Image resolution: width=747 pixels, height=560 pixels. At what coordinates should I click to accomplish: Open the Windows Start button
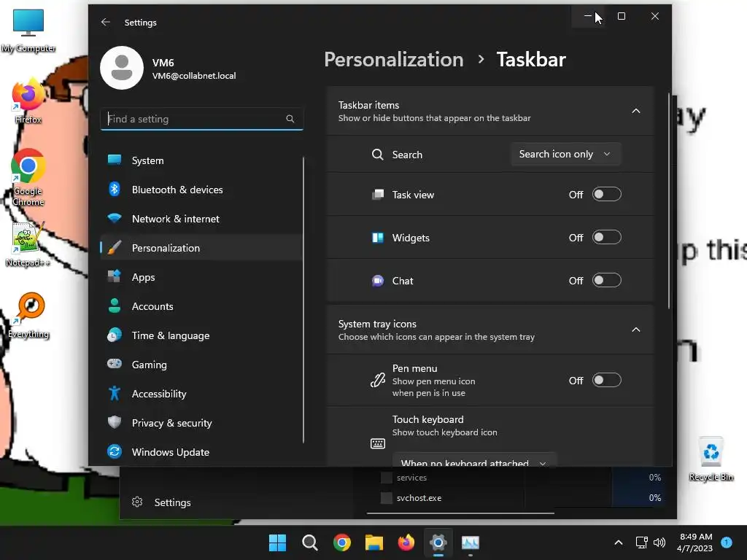click(x=277, y=542)
